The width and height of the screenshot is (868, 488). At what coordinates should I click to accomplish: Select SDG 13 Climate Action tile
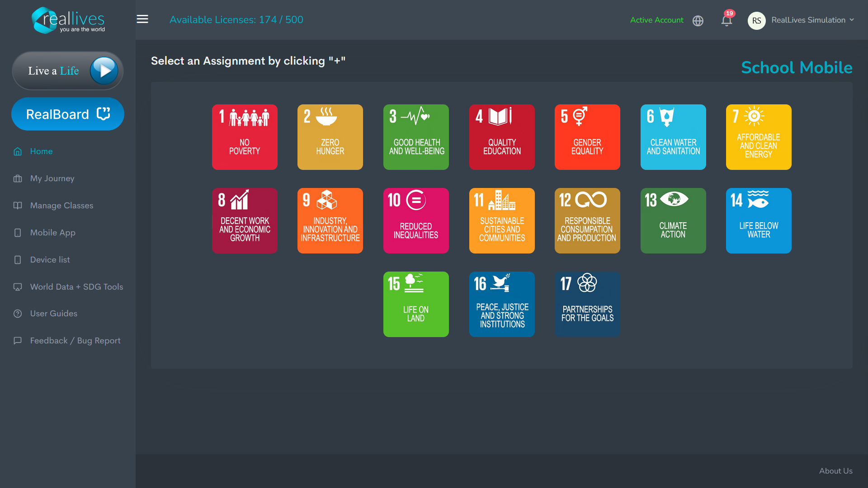pos(673,221)
